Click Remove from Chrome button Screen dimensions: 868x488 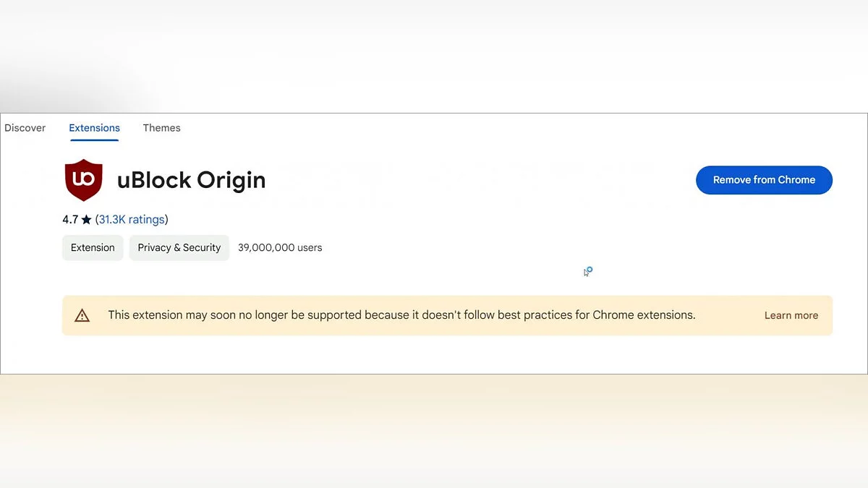764,180
